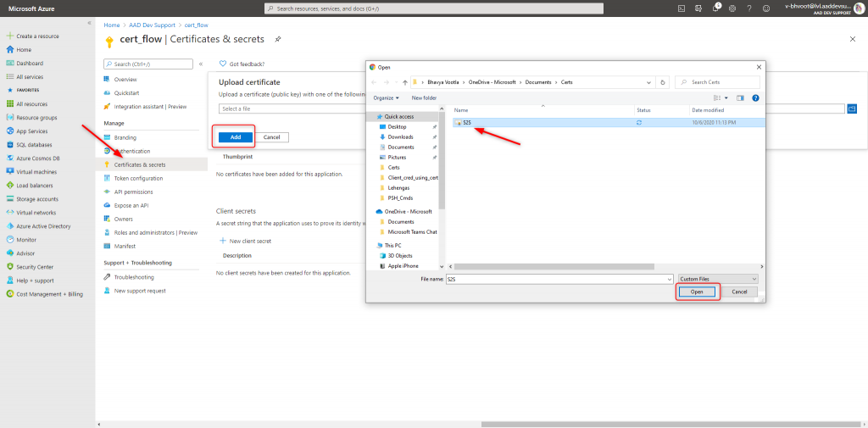This screenshot has width=868, height=428.
Task: Click New client secret
Action: 245,241
